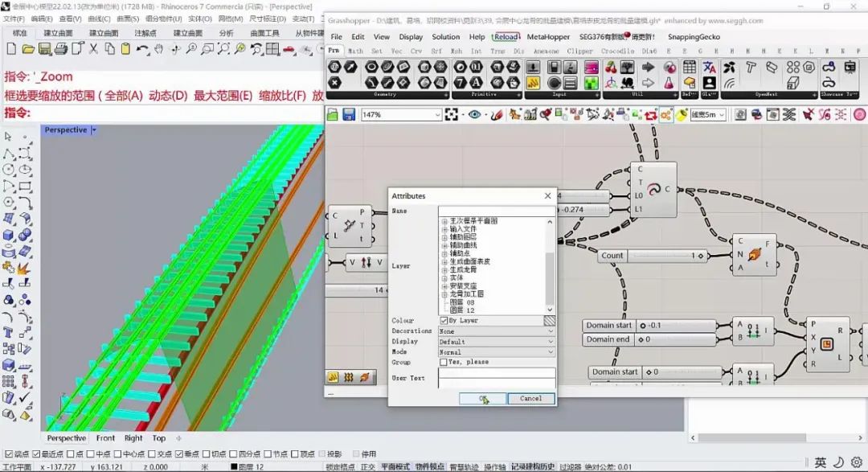The image size is (868, 472).
Task: Click the translate icon in Grasshopper ribbon
Action: [709, 68]
